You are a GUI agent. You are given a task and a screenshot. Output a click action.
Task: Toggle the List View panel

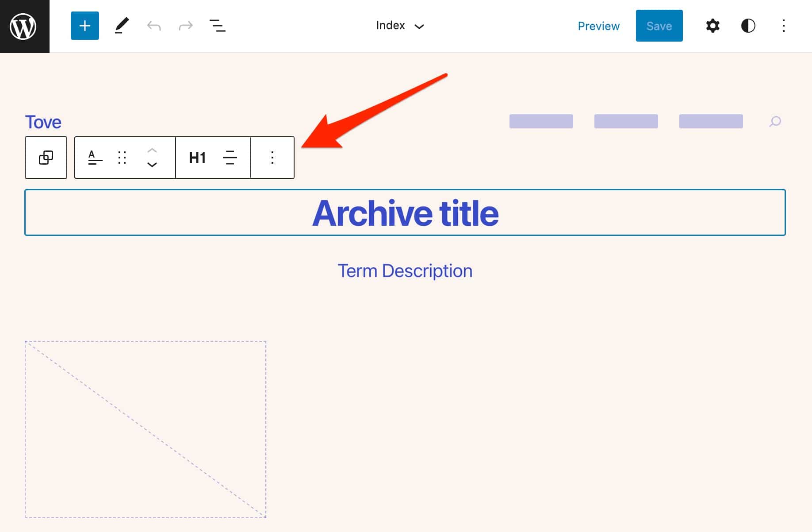pyautogui.click(x=217, y=26)
